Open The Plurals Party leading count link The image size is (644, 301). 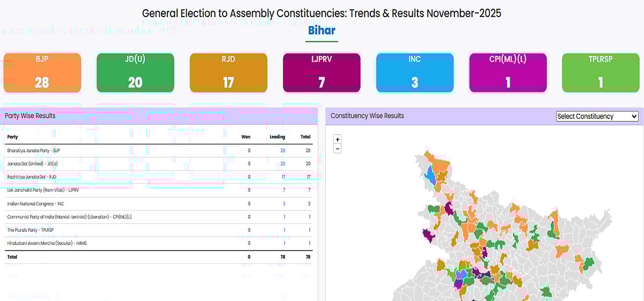[x=284, y=230]
